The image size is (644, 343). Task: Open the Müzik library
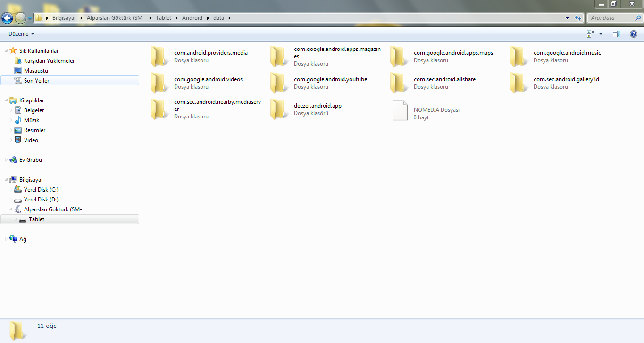[32, 120]
